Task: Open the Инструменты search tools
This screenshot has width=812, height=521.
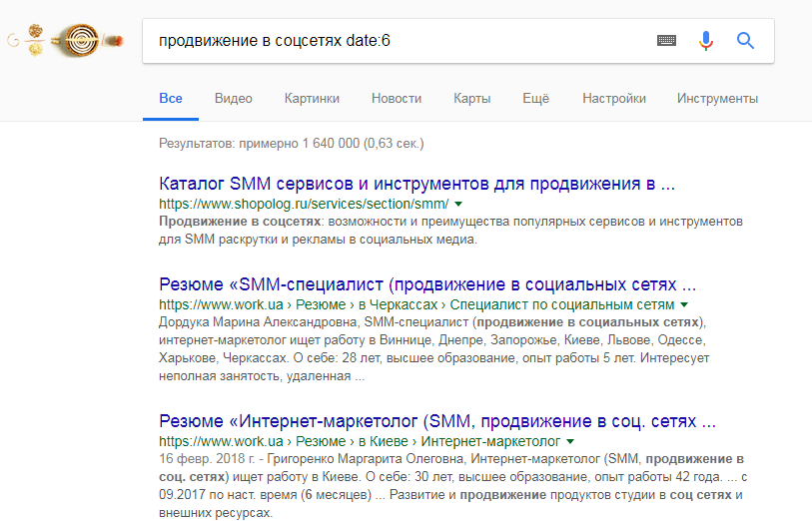Action: (x=717, y=99)
